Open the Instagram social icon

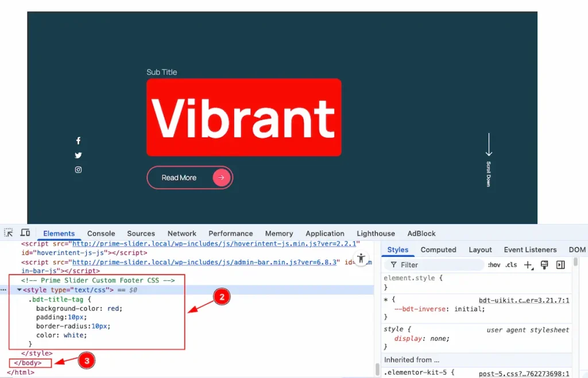point(78,169)
